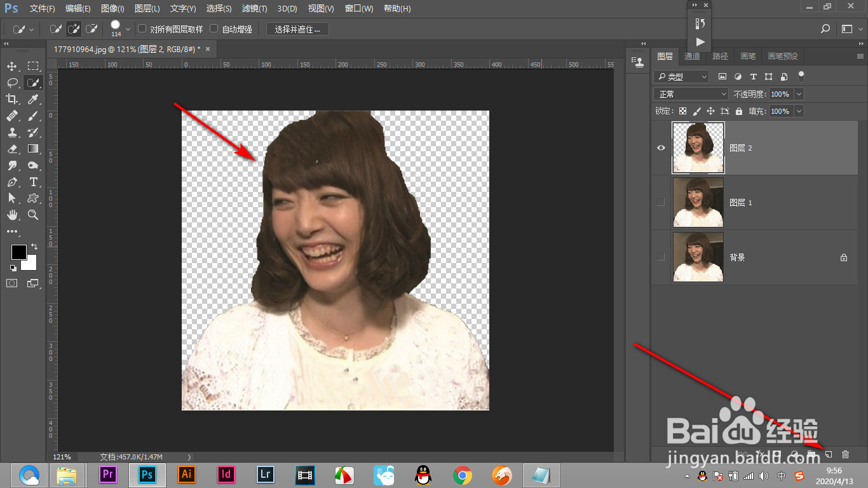Filter layers by adjustment type
868x488 pixels.
tap(738, 76)
